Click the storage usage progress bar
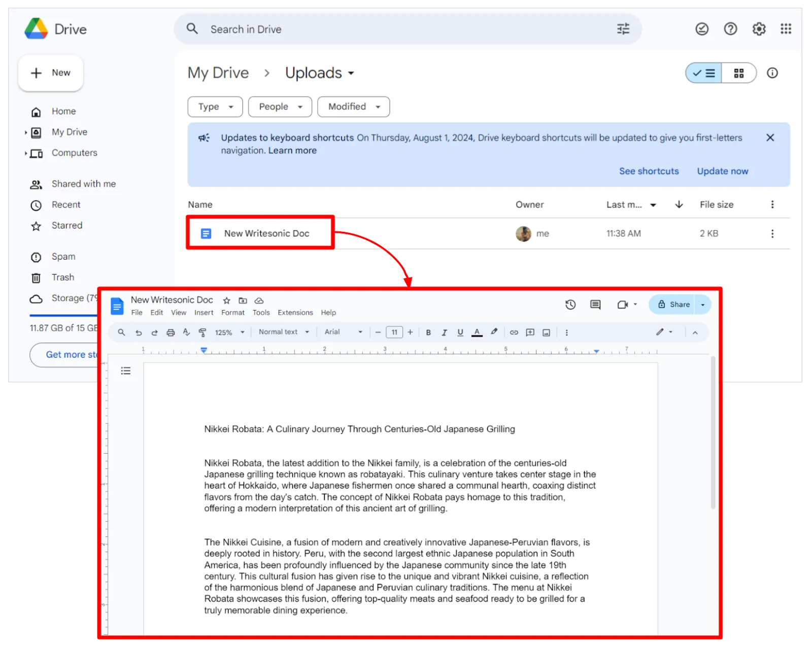The height and width of the screenshot is (649, 812). click(63, 316)
